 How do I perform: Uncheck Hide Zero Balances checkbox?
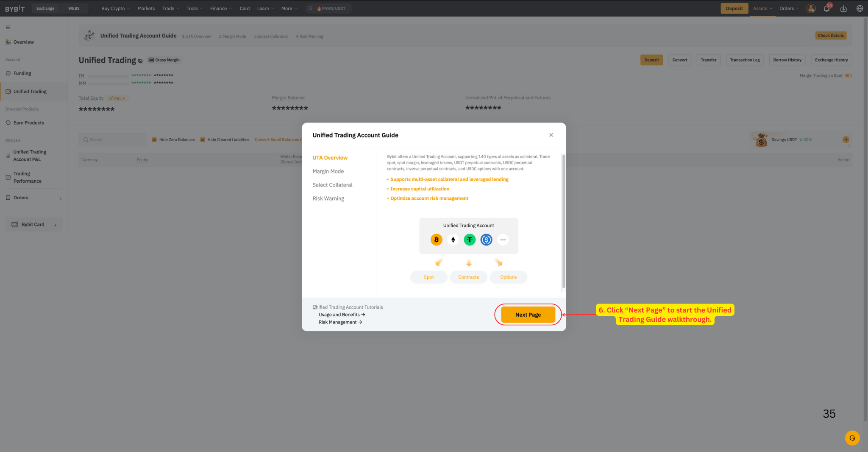coord(154,140)
